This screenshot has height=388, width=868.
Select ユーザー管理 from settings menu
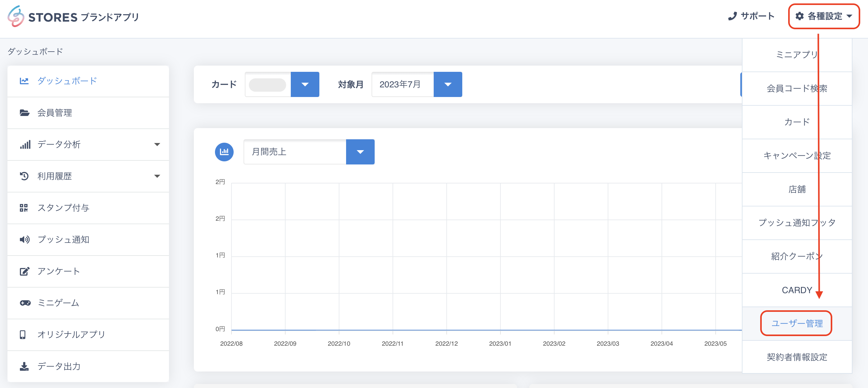(x=797, y=323)
